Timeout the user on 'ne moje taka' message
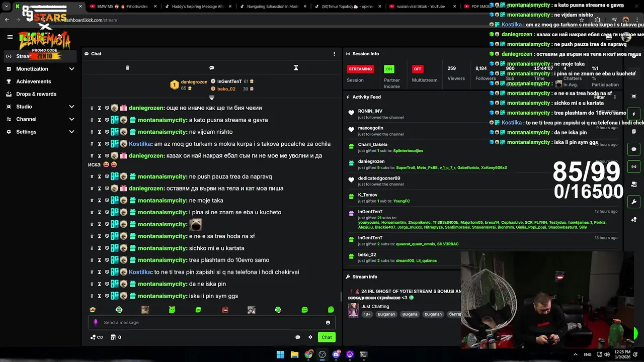Viewport: 644px width, 362px height. pos(100,200)
